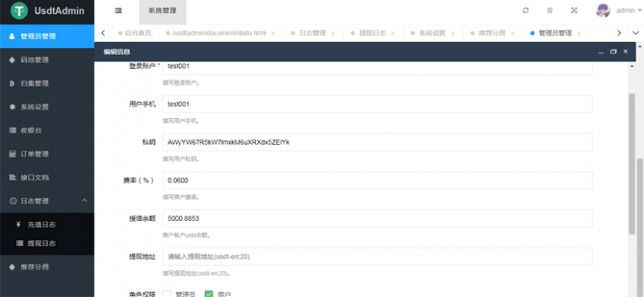
Task: Collapse the 日志管理 sidebar group
Action: pyautogui.click(x=47, y=201)
